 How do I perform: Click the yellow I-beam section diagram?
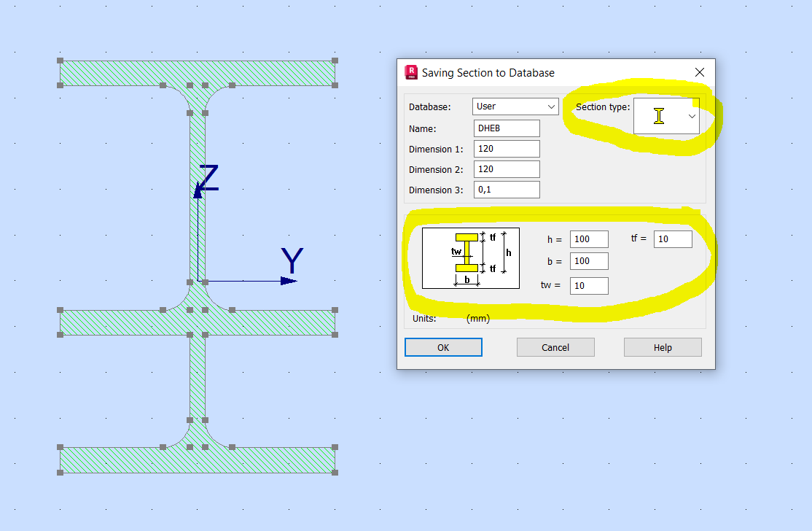470,257
